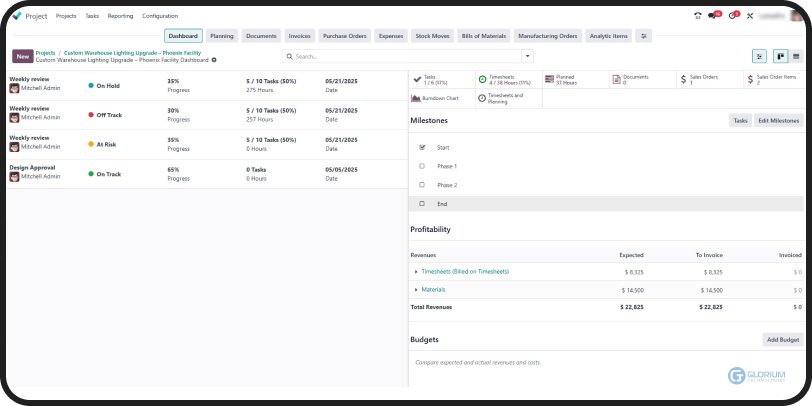Click the green On Track status dot
This screenshot has height=406, width=812.
pos(90,173)
